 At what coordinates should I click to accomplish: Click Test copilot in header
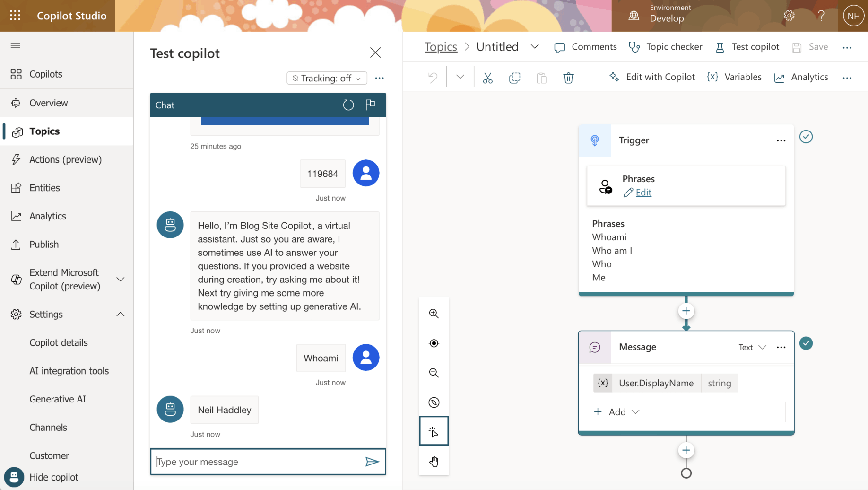coord(747,47)
